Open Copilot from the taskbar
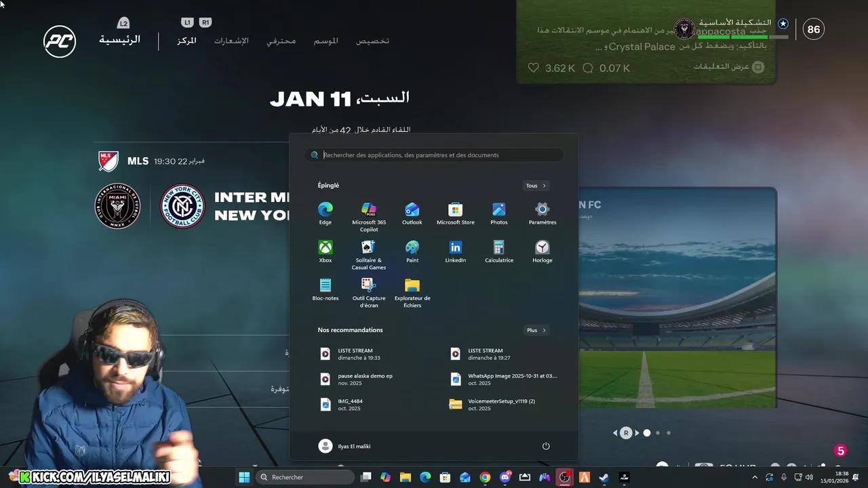Viewport: 868px width, 488px height. [x=386, y=477]
